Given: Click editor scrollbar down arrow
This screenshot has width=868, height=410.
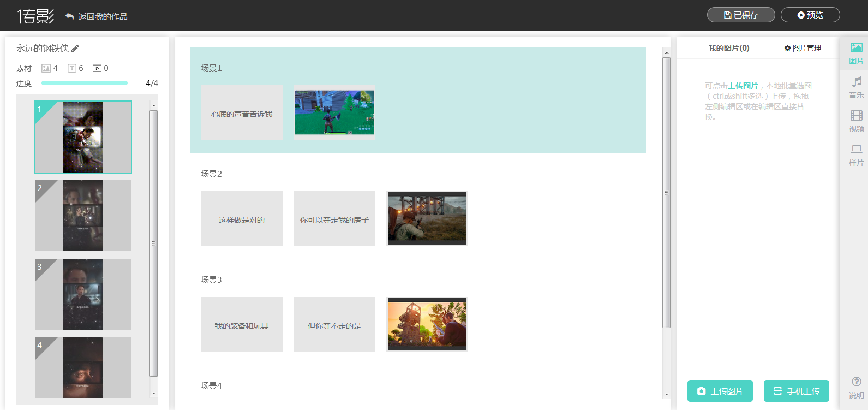Looking at the screenshot, I should [x=666, y=394].
